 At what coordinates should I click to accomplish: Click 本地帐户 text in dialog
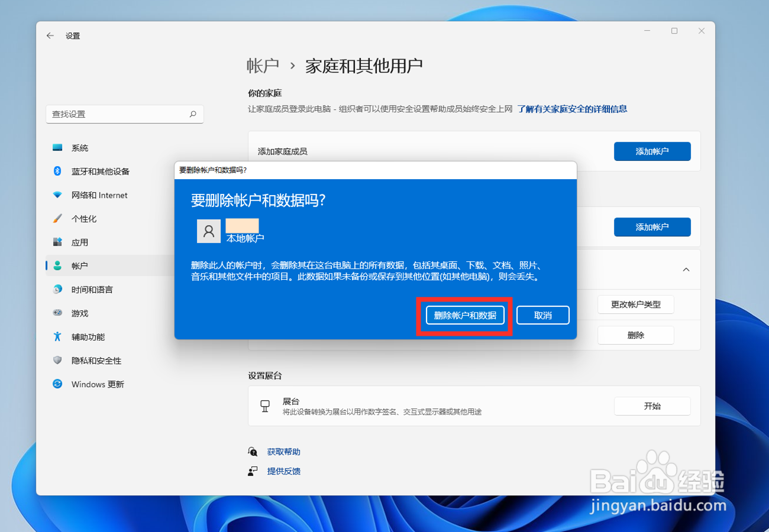coord(245,238)
